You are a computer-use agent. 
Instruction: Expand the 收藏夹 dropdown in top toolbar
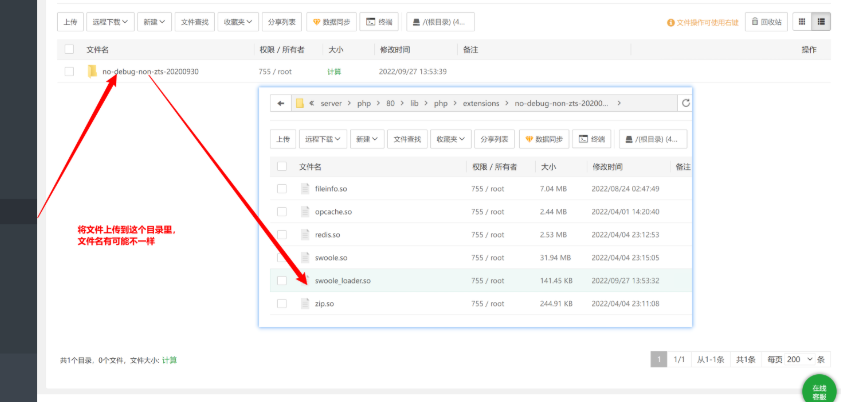[238, 22]
